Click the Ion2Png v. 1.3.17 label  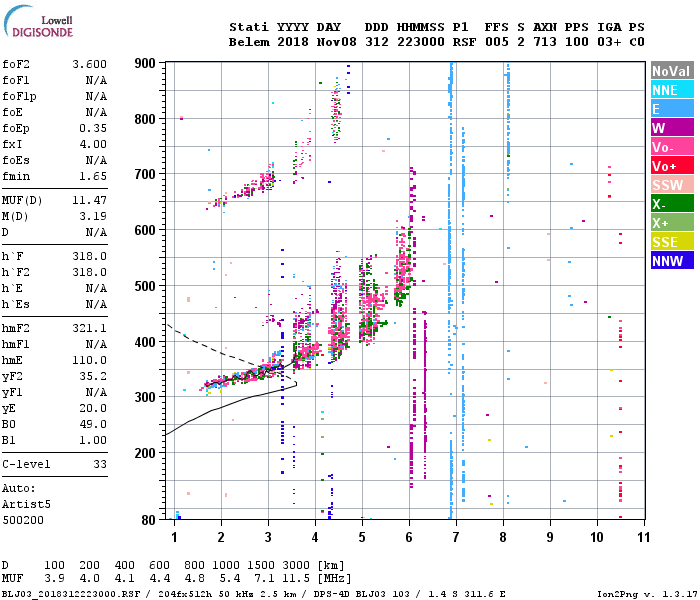tap(647, 594)
